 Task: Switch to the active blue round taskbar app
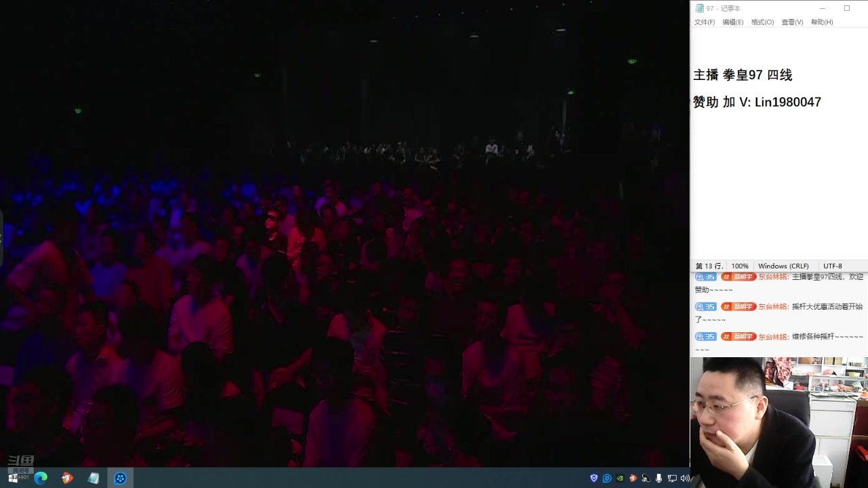coord(120,478)
